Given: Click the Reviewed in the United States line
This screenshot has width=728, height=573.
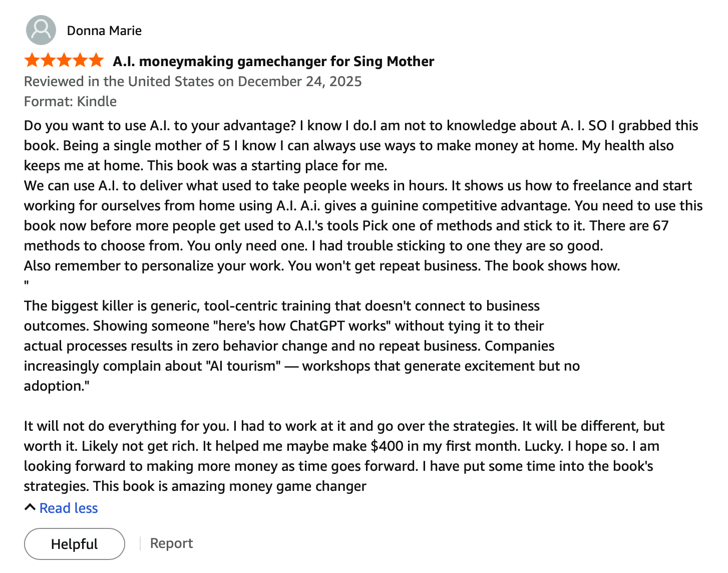Looking at the screenshot, I should click(x=193, y=81).
